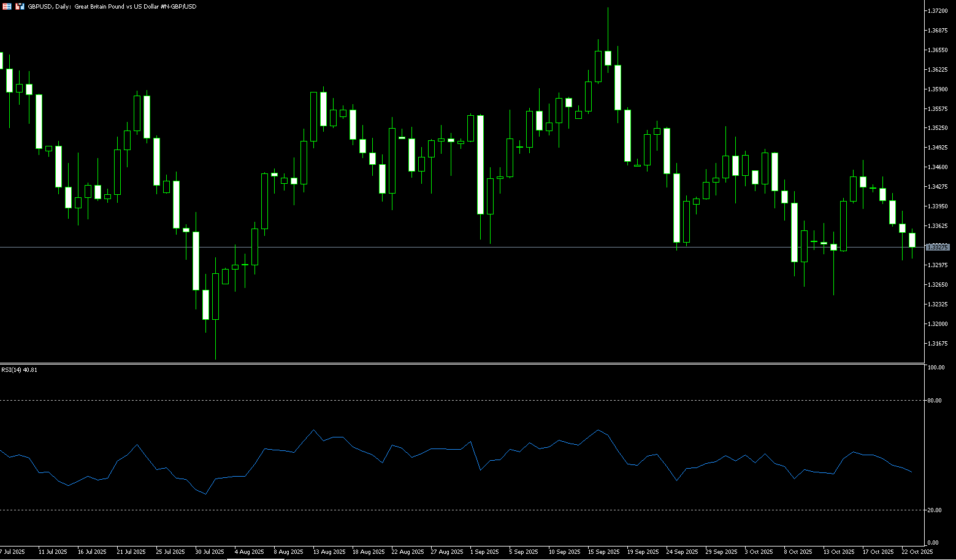Viewport: 956px width, 560px height.
Task: Click the RSI 20.00 scale value
Action: (935, 510)
